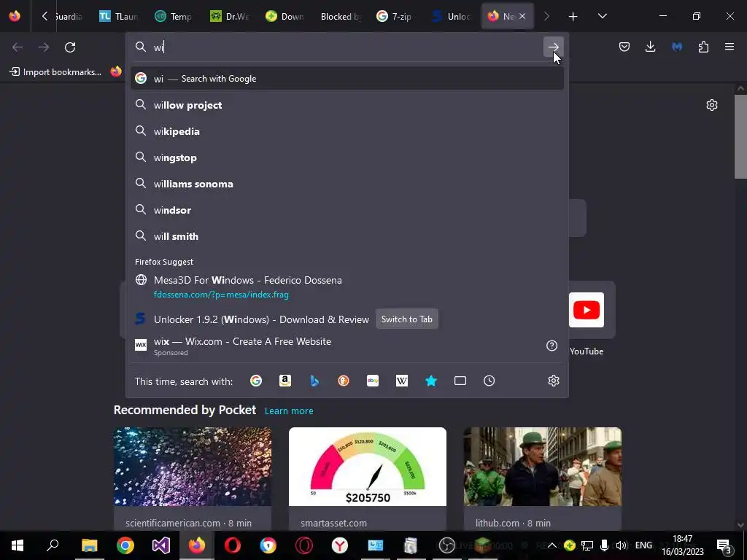Open Visual Studio from the taskbar

161,545
